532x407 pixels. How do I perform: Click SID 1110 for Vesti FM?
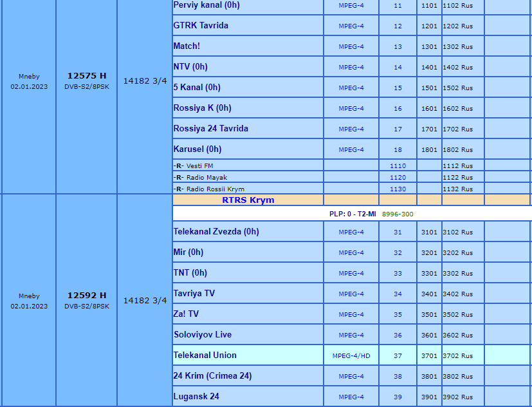[x=398, y=166]
